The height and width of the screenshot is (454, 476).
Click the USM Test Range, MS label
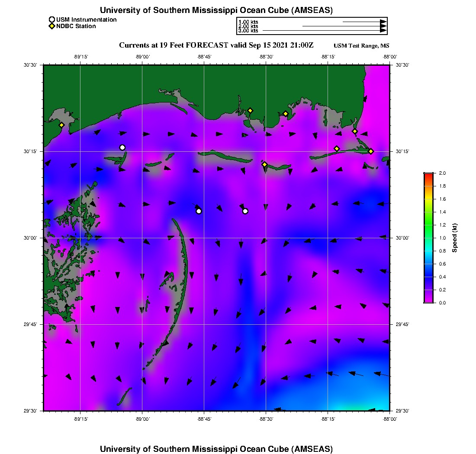pyautogui.click(x=362, y=46)
